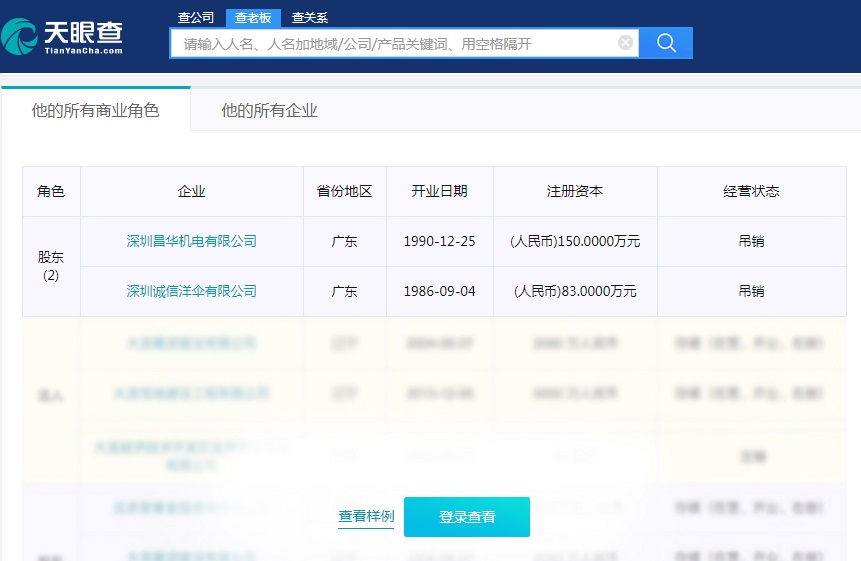Click the 股东 (2) role cell
Screen dimensions: 861x561
pos(51,266)
